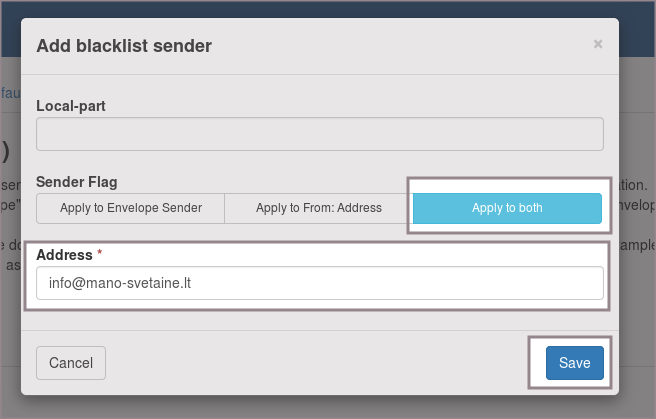Close the Add blacklist sender dialog
This screenshot has width=656, height=419.
pos(598,44)
